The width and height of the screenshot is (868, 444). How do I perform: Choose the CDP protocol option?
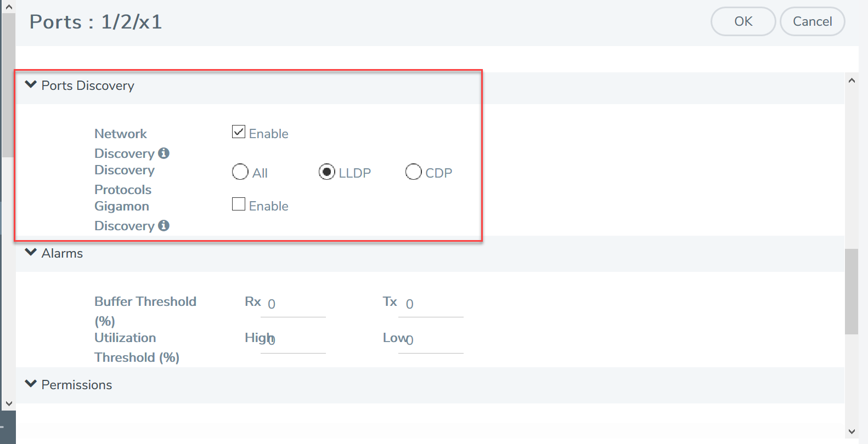(x=413, y=172)
